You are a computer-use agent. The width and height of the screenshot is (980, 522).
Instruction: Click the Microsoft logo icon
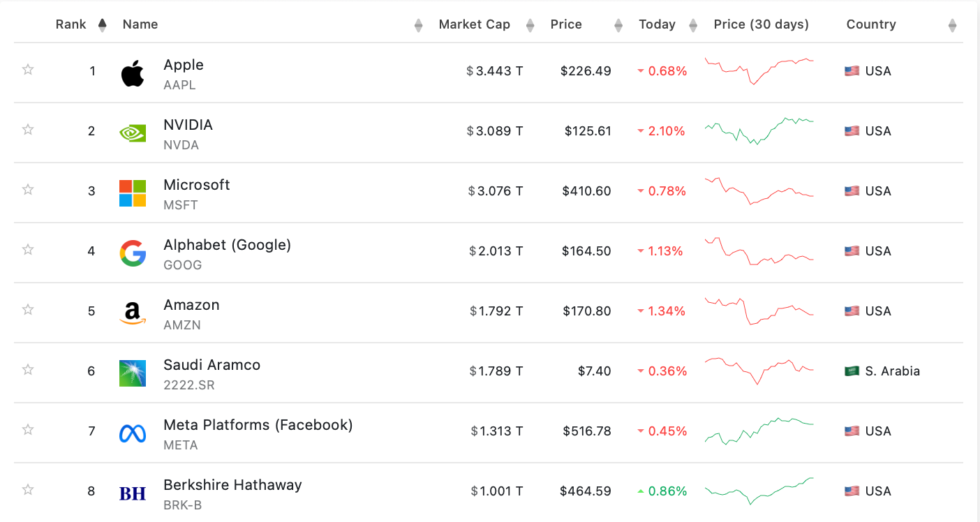[x=133, y=193]
